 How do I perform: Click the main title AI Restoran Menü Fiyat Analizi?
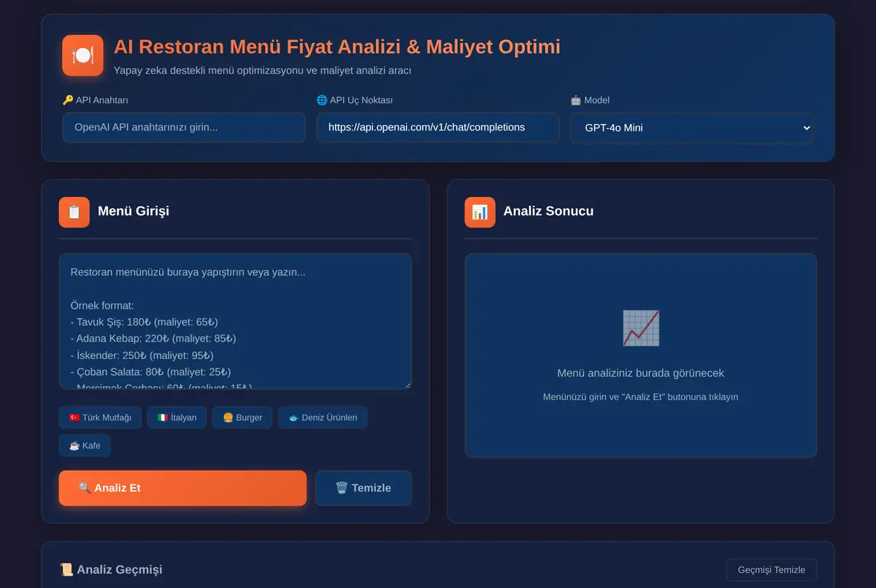pyautogui.click(x=337, y=47)
